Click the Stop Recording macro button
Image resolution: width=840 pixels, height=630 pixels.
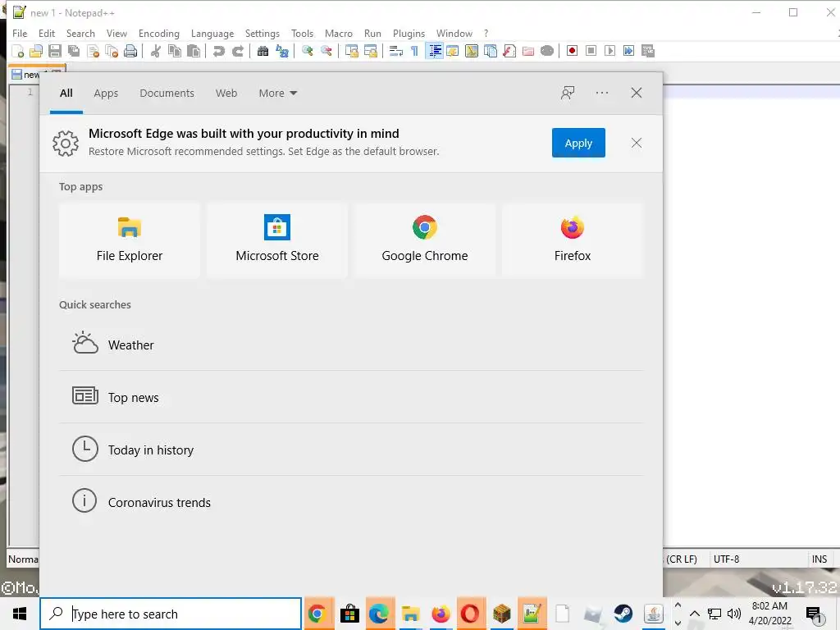point(591,51)
